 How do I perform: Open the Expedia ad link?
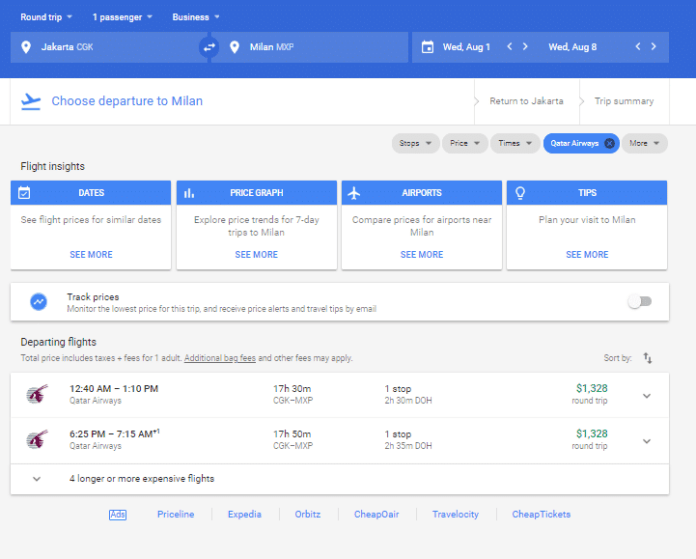pos(245,515)
